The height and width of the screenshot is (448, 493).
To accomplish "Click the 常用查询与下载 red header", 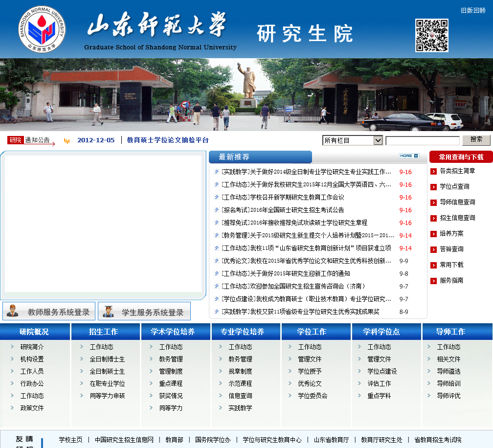I will pos(461,157).
